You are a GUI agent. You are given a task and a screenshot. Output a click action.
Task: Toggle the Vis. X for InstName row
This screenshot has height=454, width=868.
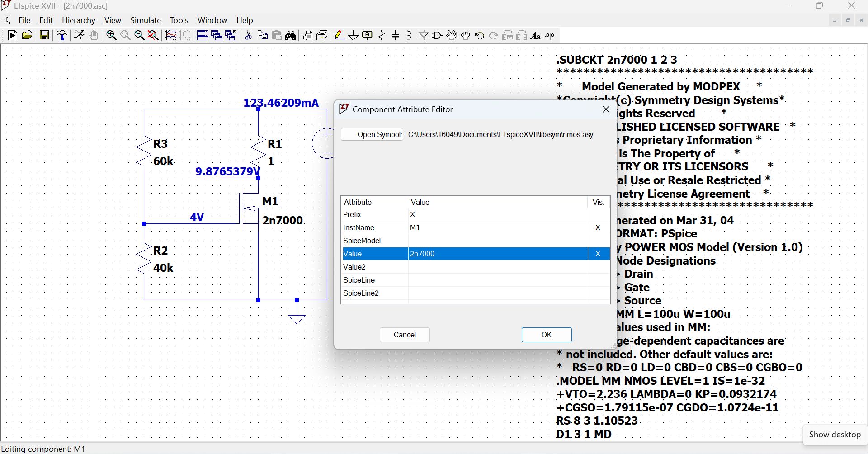point(599,227)
